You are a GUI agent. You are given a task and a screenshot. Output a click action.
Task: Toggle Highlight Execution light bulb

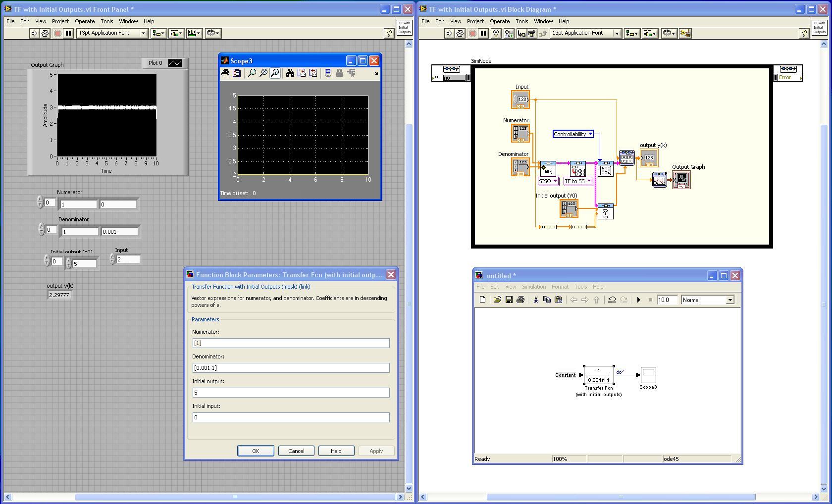tap(495, 33)
